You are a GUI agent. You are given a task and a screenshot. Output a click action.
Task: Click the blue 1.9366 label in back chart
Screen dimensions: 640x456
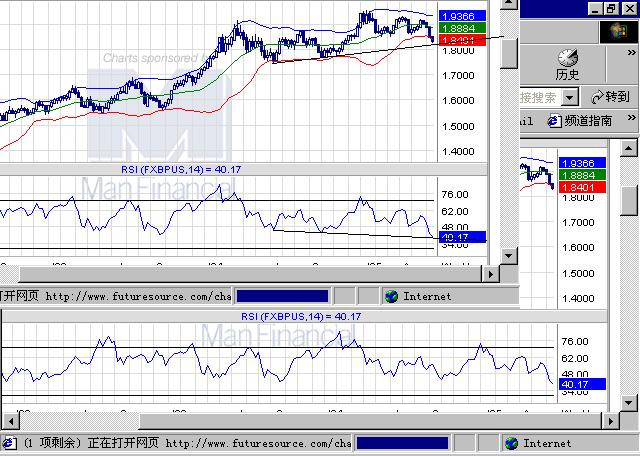pyautogui.click(x=582, y=163)
